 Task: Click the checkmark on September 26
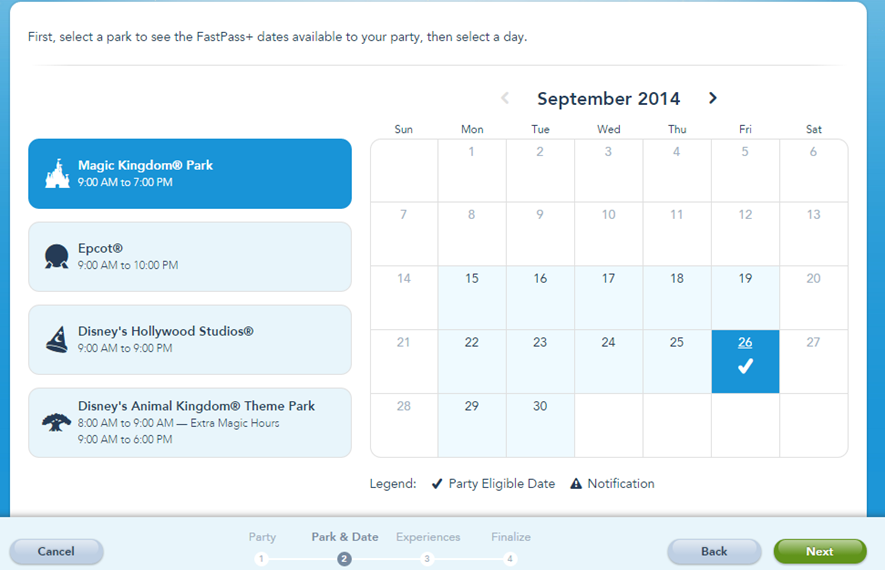pyautogui.click(x=745, y=367)
